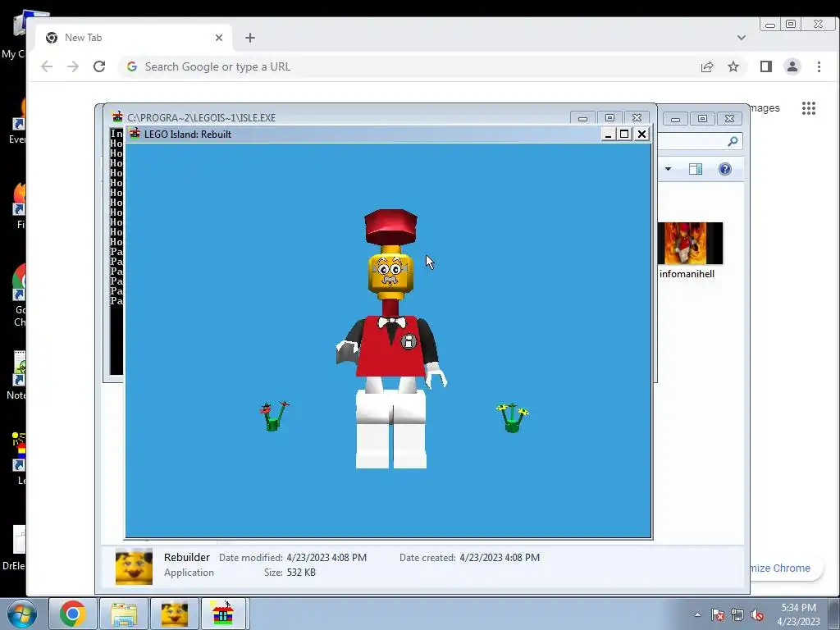The image size is (840, 630).
Task: Open the Windows Start menu
Action: point(22,614)
